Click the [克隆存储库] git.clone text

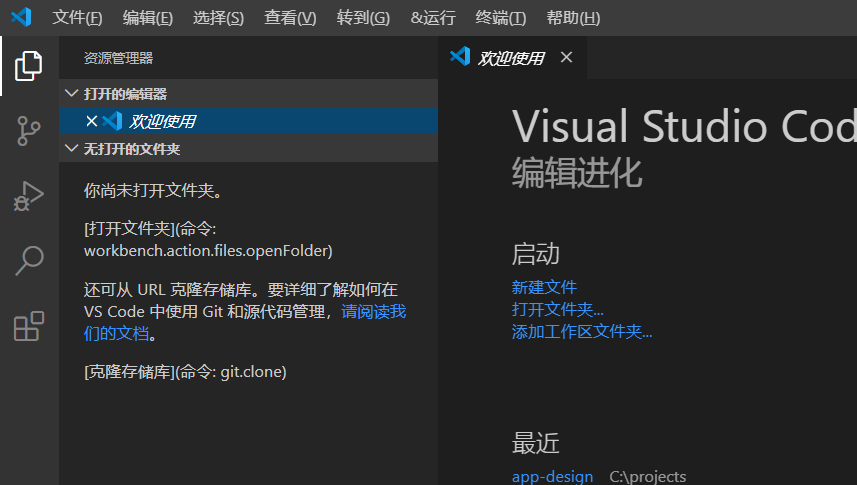pos(185,372)
